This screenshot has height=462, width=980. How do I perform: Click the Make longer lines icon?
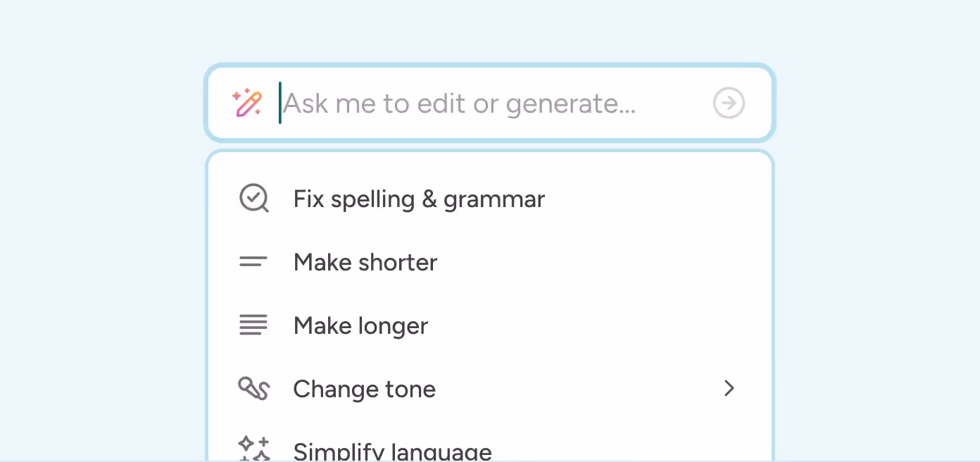click(x=253, y=325)
